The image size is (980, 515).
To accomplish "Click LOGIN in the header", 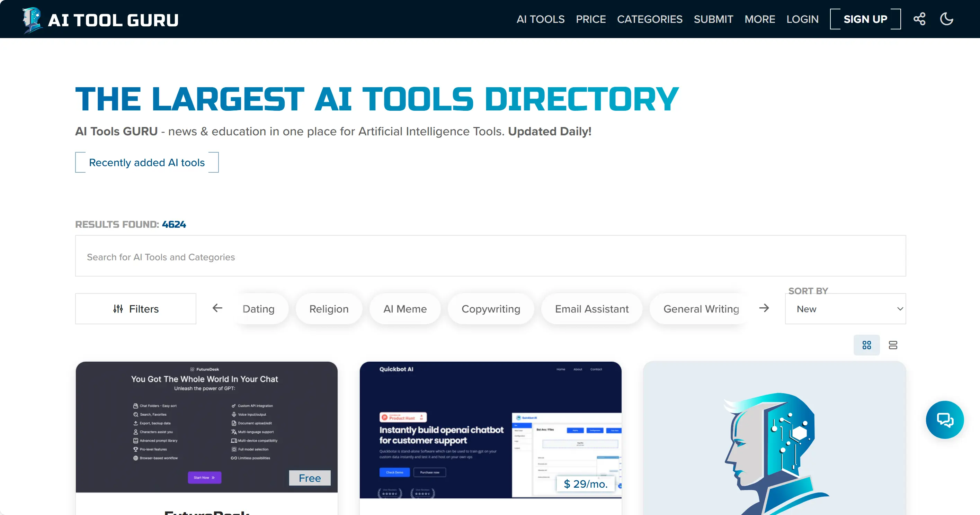I will [802, 19].
